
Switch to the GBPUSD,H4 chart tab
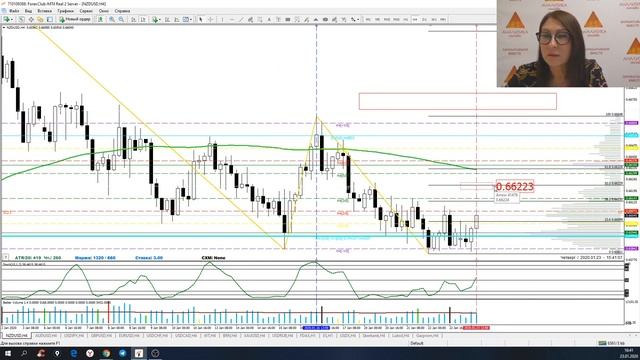click(x=101, y=336)
